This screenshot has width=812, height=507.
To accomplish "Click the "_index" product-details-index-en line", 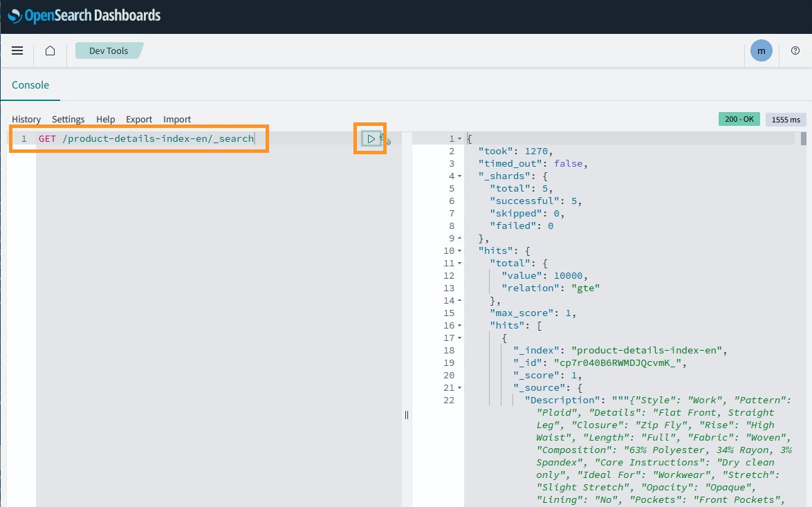I will click(x=620, y=350).
